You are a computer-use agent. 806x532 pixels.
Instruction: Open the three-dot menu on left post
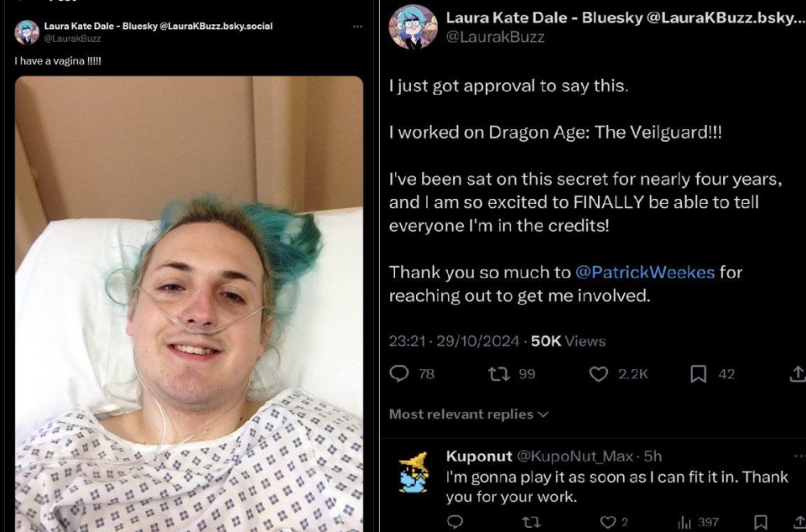[x=357, y=27]
